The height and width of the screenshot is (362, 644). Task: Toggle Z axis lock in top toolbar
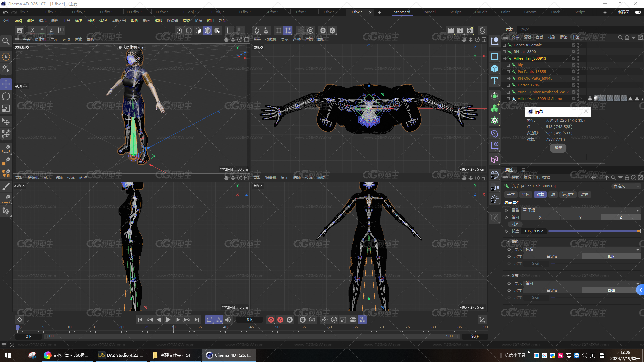51,31
